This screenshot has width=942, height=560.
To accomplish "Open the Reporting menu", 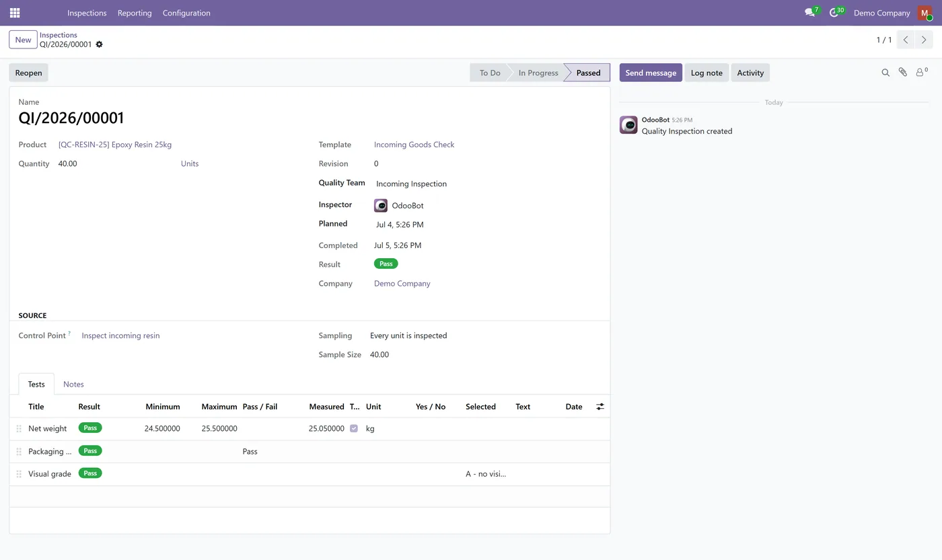I will 135,13.
